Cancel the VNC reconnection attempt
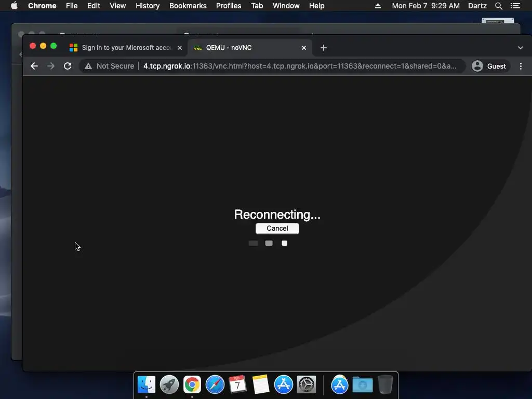 (277, 229)
